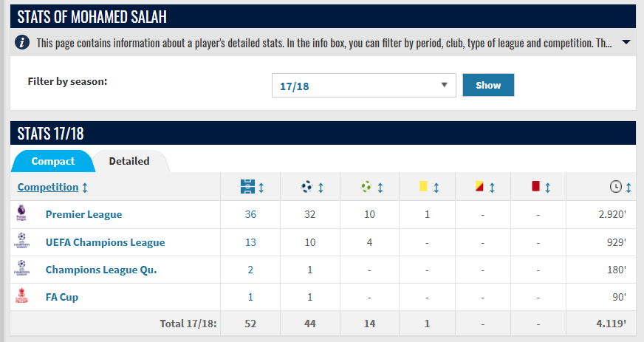Viewport: 644px width, 342px height.
Task: Click the minutes played clock icon
Action: coord(616,187)
